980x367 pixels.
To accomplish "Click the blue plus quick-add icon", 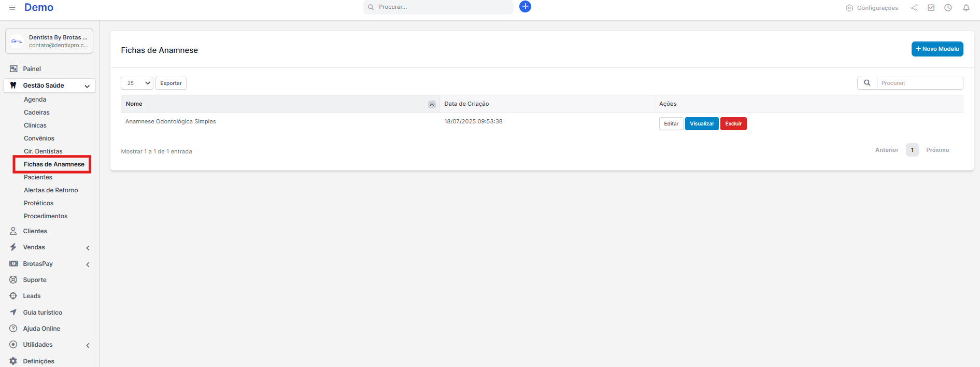I will (x=525, y=7).
